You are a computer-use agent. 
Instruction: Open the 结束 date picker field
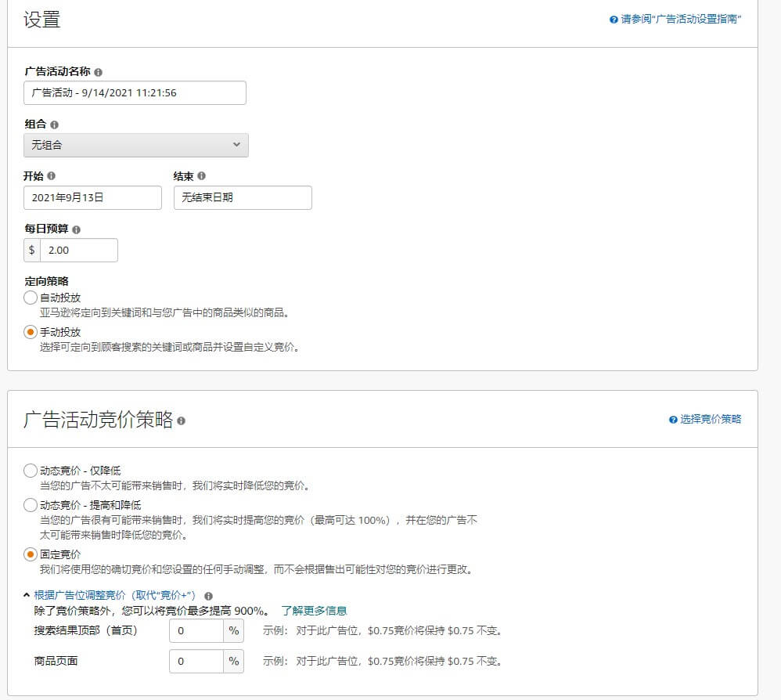(241, 197)
